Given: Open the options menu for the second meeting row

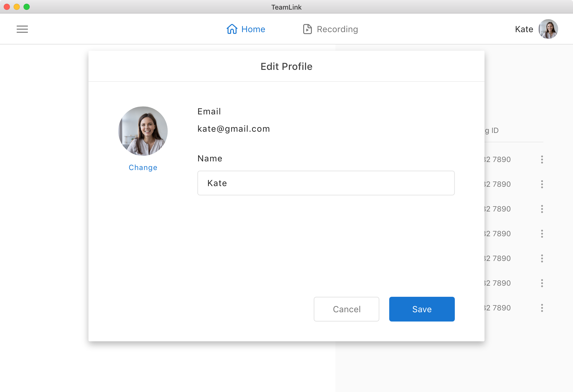Looking at the screenshot, I should [x=542, y=184].
